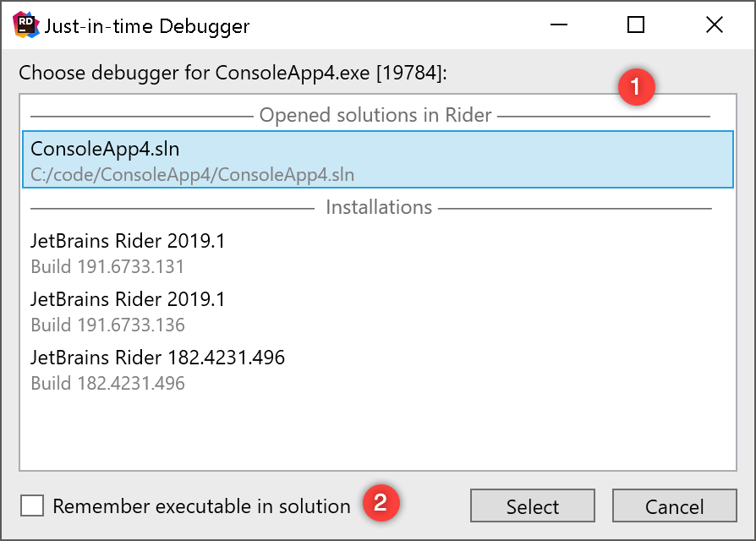Screen dimensions: 756x541
Task: Click the Rider debugger icon in the title bar
Action: click(x=24, y=25)
